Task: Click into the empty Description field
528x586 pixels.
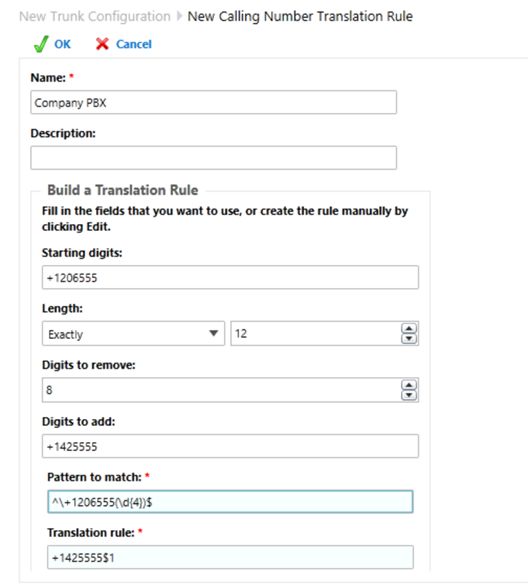Action: pos(213,158)
